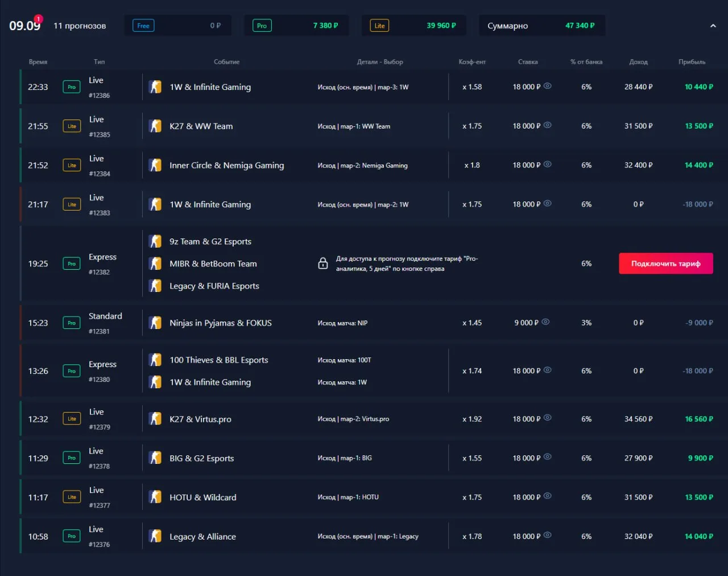The width and height of the screenshot is (728, 576).
Task: Toggle the eye icon by the stake in row #12379
Action: coord(548,418)
